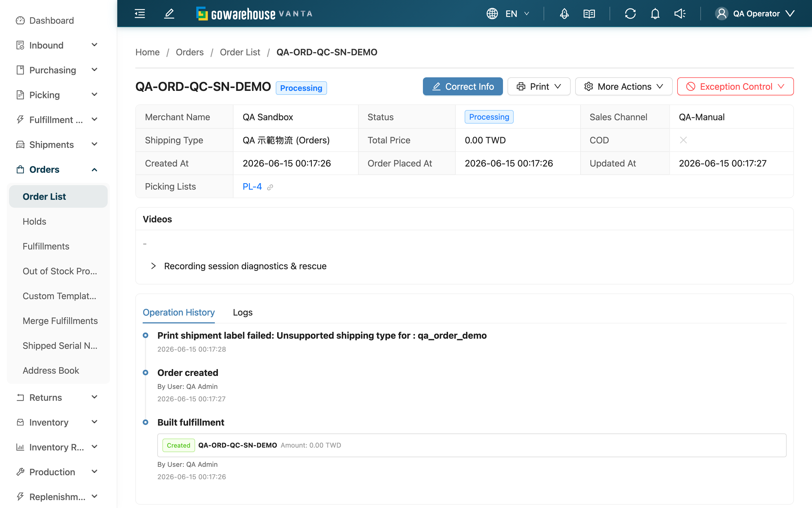Click the copy link icon next to PL-4
Viewport: 812px width, 508px height.
tap(270, 187)
